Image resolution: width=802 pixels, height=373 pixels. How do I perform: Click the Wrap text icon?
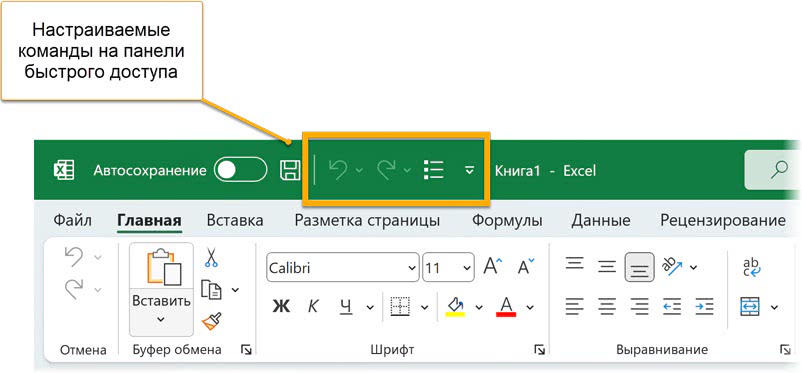click(752, 267)
